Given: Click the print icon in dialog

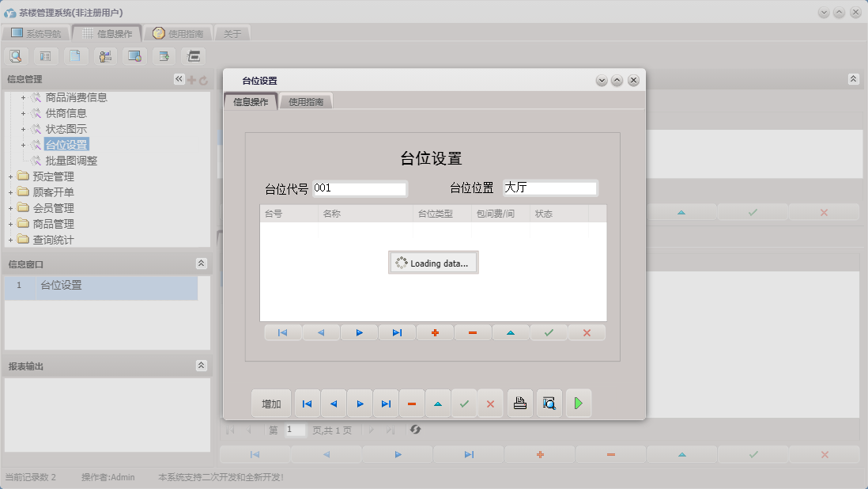Looking at the screenshot, I should (x=520, y=404).
